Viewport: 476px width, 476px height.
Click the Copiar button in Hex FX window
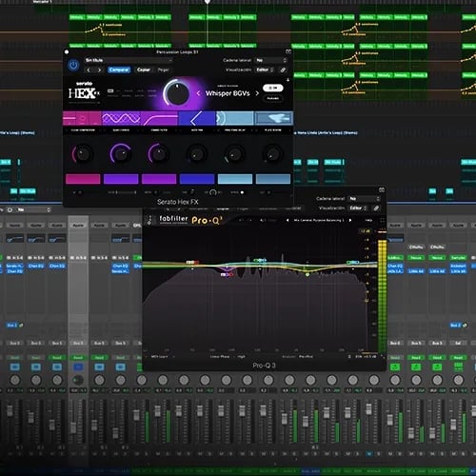click(144, 69)
